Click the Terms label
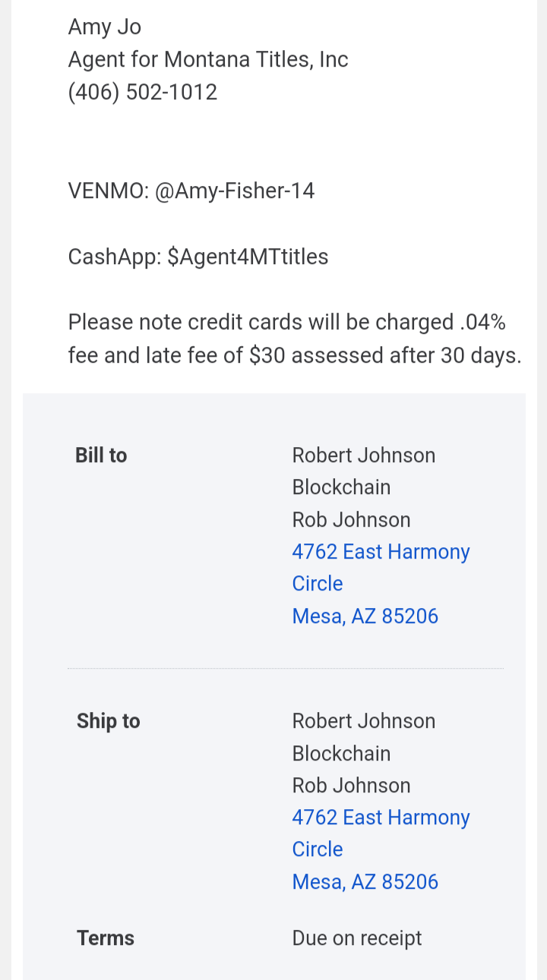Image resolution: width=547 pixels, height=980 pixels. pyautogui.click(x=106, y=938)
